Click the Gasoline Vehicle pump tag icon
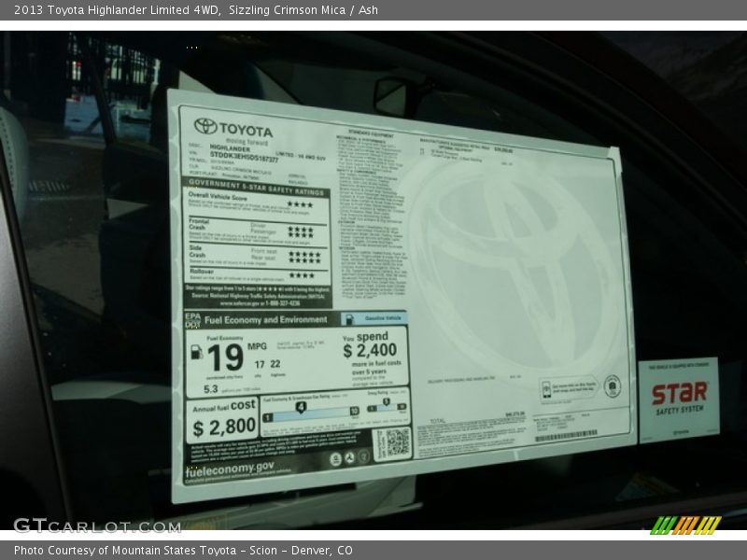 click(x=348, y=318)
